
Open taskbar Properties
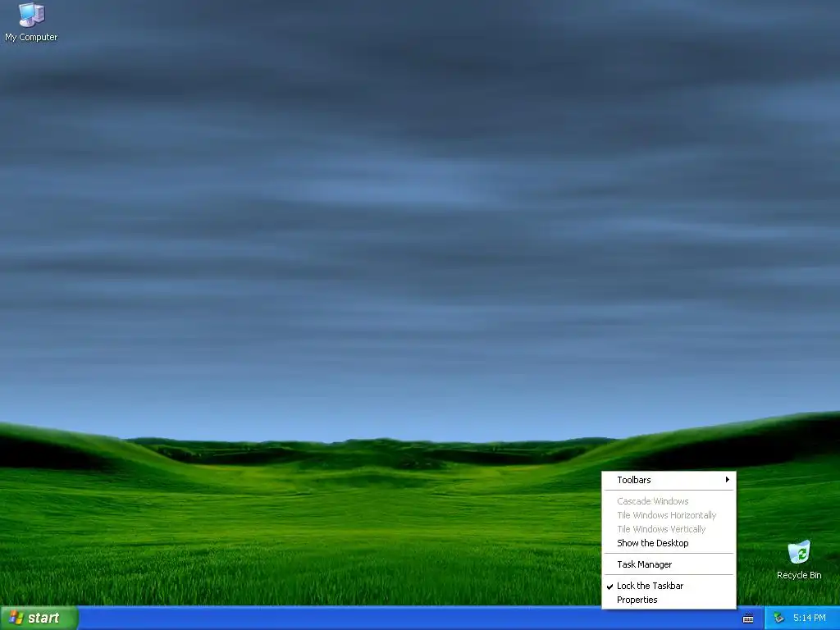(x=669, y=600)
